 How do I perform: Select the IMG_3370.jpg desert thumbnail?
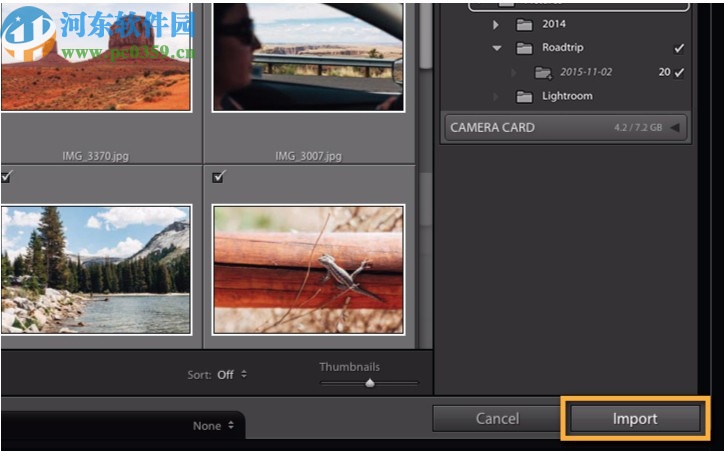[96, 57]
